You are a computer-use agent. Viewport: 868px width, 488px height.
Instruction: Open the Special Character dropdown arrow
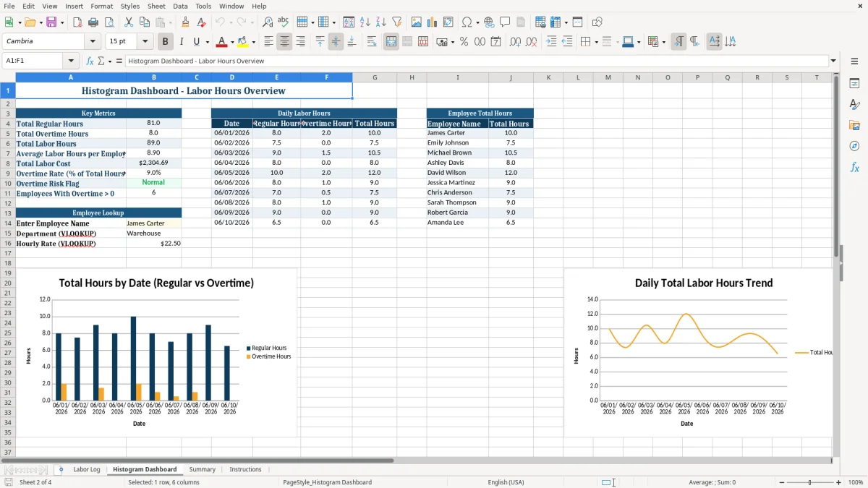click(477, 22)
